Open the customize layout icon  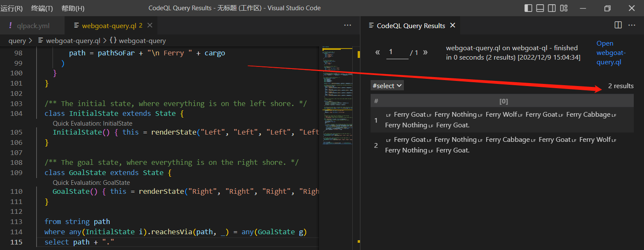click(564, 8)
